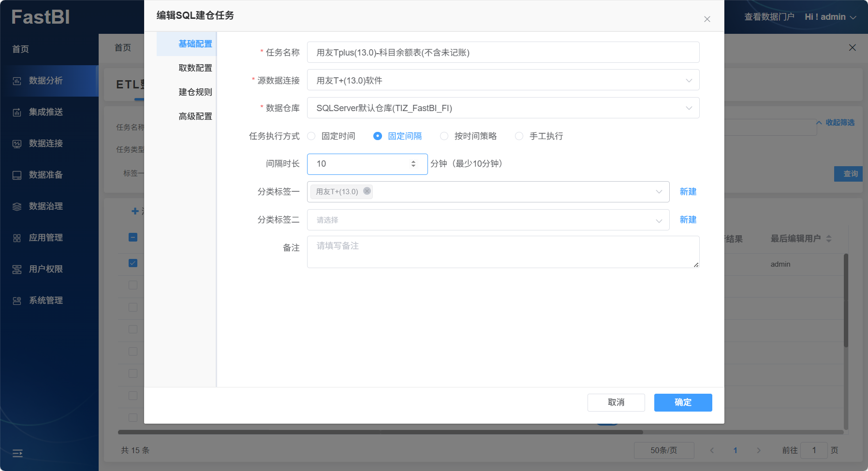868x471 pixels.
Task: Click 新建 next to 分类标签一
Action: 688,192
